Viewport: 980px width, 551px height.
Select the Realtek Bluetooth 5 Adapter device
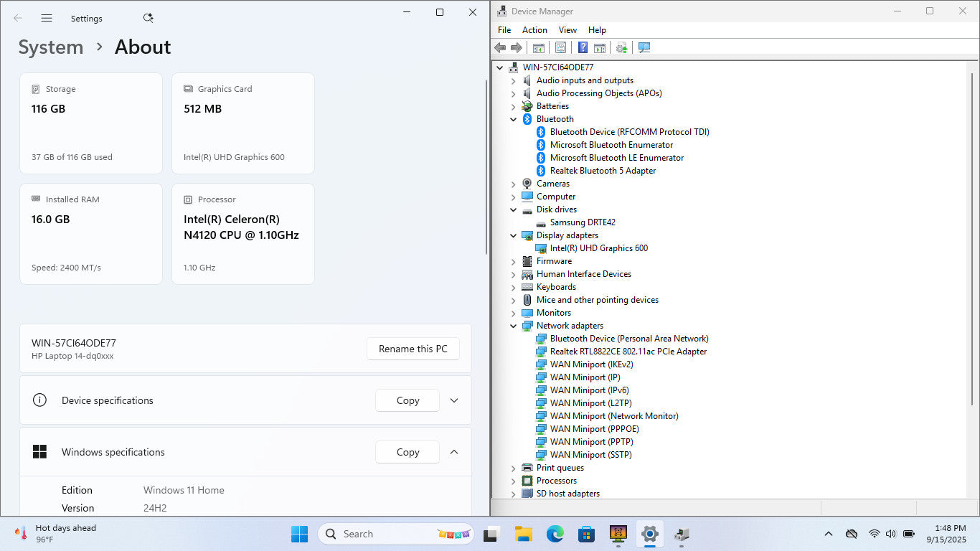(603, 171)
